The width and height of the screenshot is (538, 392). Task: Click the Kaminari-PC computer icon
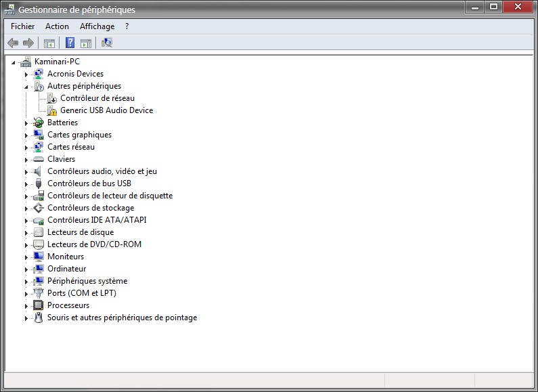26,62
